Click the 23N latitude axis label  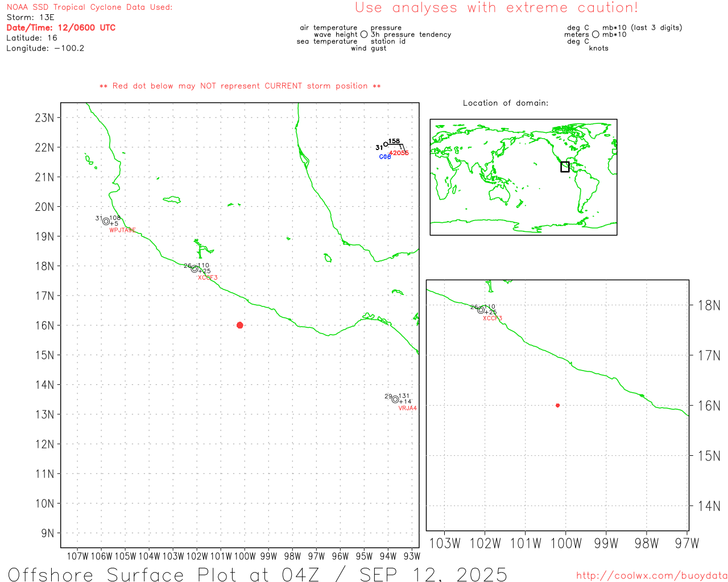(x=44, y=118)
